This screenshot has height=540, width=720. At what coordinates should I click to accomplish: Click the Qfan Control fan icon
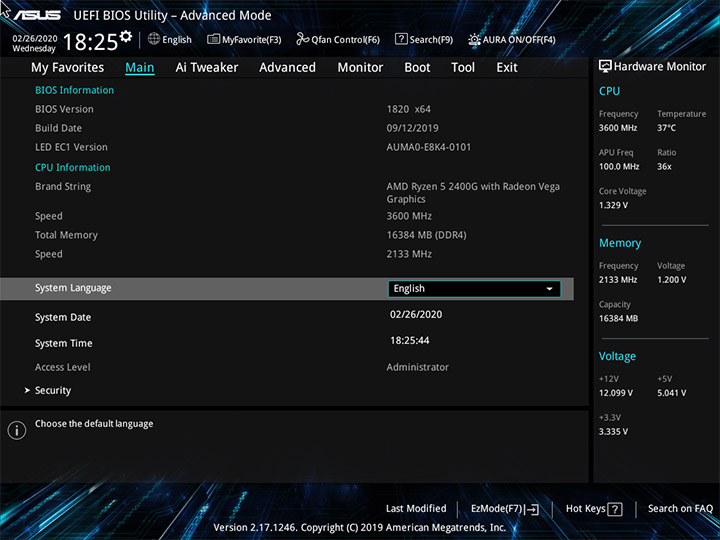pyautogui.click(x=302, y=39)
